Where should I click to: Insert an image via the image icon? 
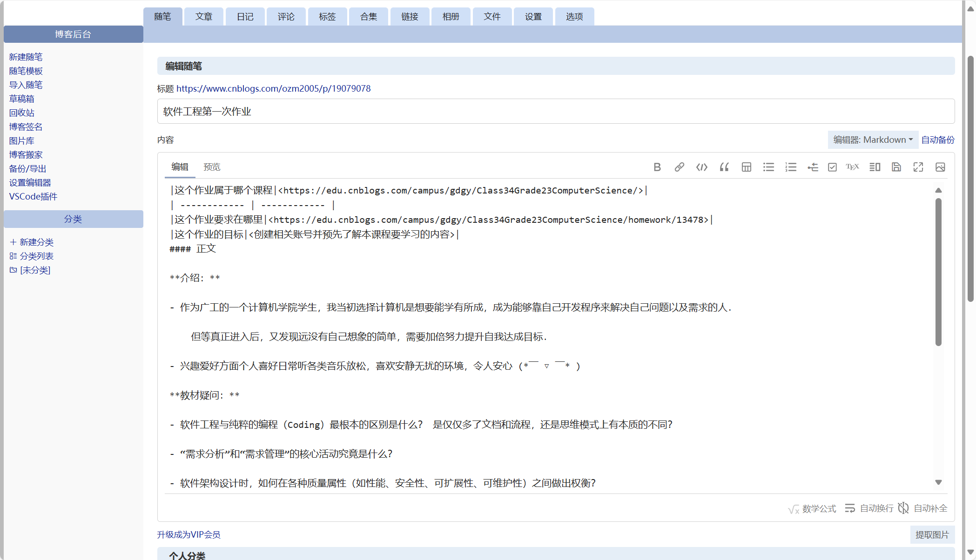pos(940,167)
